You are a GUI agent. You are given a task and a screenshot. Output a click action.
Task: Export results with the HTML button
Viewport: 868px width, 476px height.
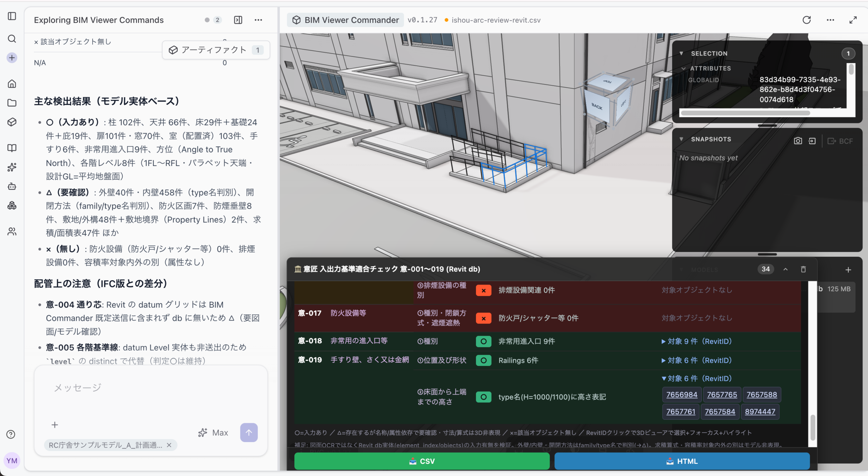tap(682, 461)
